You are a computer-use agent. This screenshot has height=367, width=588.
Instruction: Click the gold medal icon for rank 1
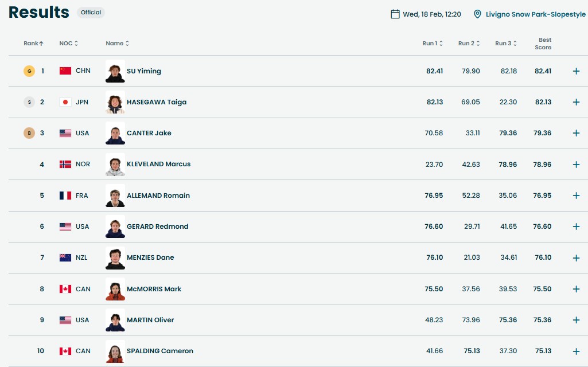click(29, 71)
